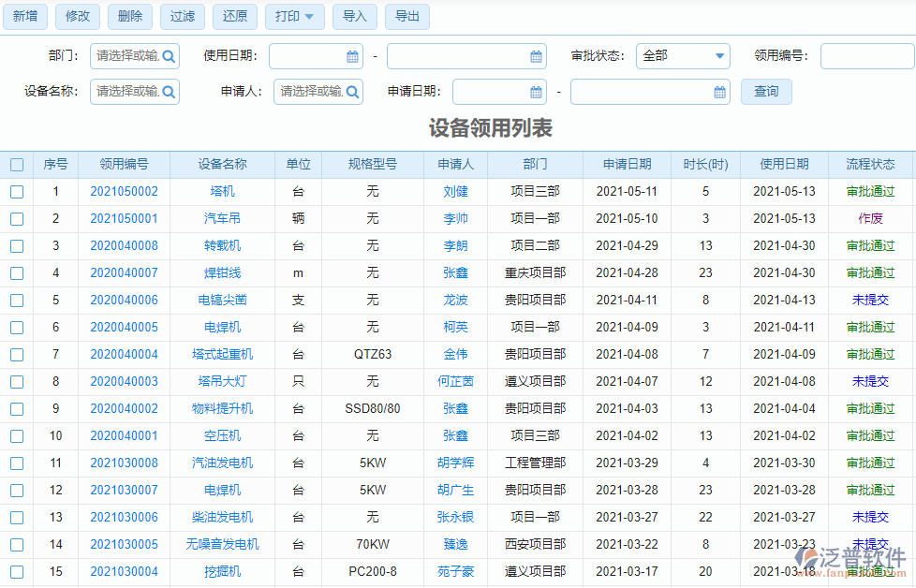Viewport: 916px width, 588px height.
Task: Click the 新增 button
Action: 24,17
